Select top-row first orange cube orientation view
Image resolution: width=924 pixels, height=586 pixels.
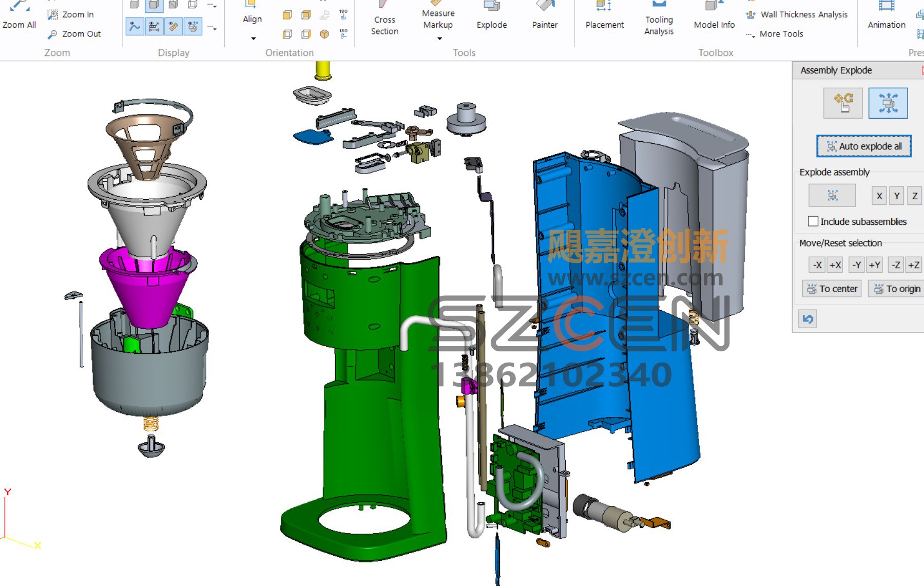click(x=287, y=15)
